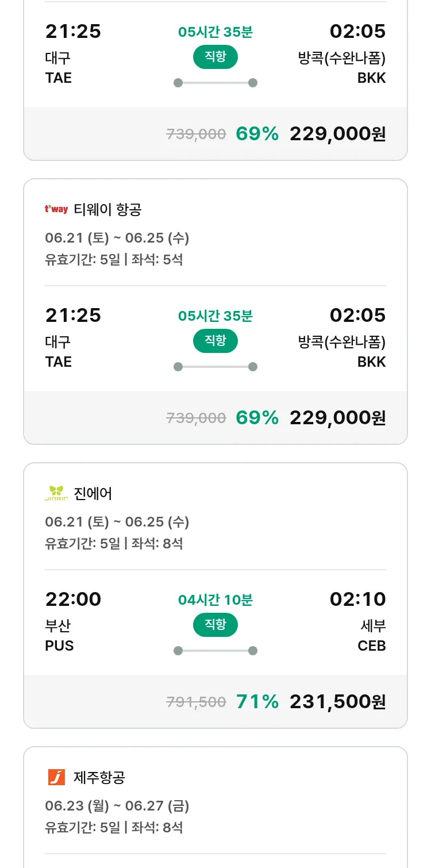This screenshot has height=868, width=431.
Task: Tap the Jin Air butterfly logo
Action: (x=56, y=493)
